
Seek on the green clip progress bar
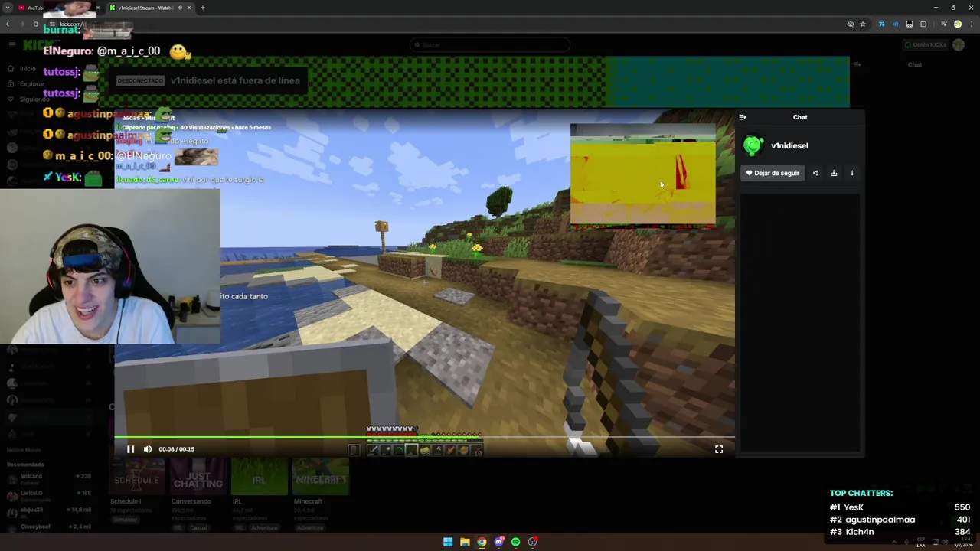tap(424, 437)
